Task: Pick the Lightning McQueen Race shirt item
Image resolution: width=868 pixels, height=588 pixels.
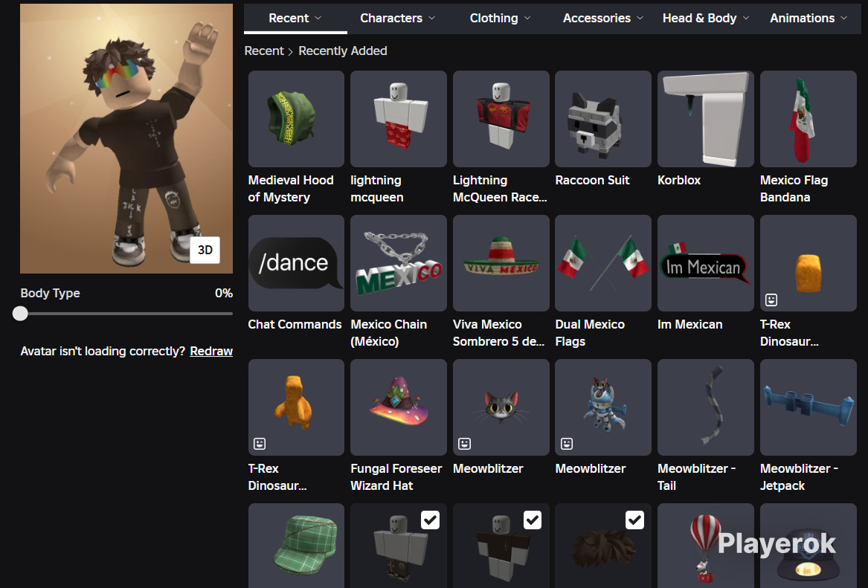Action: click(x=501, y=119)
